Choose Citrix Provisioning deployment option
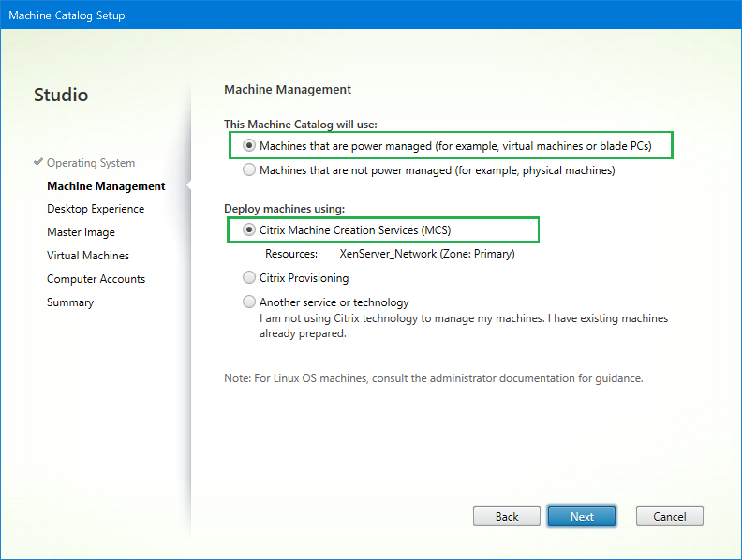Image resolution: width=742 pixels, height=560 pixels. coord(249,278)
